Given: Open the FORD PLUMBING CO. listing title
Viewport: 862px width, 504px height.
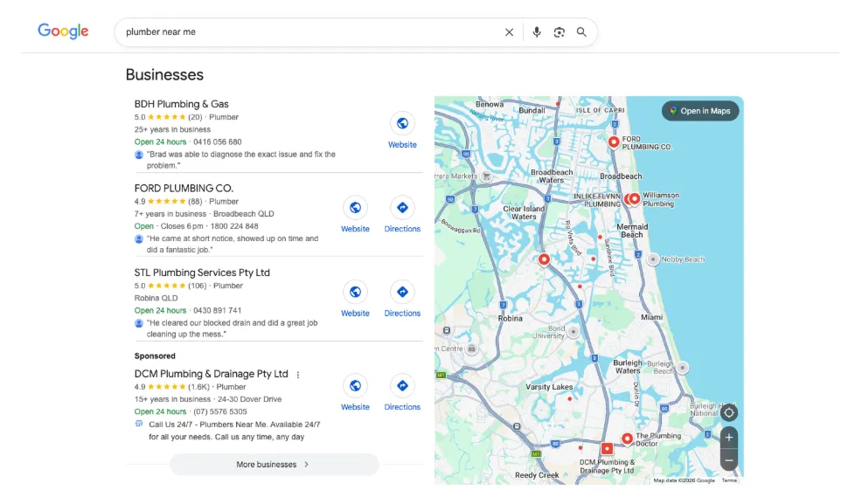Looking at the screenshot, I should 184,189.
